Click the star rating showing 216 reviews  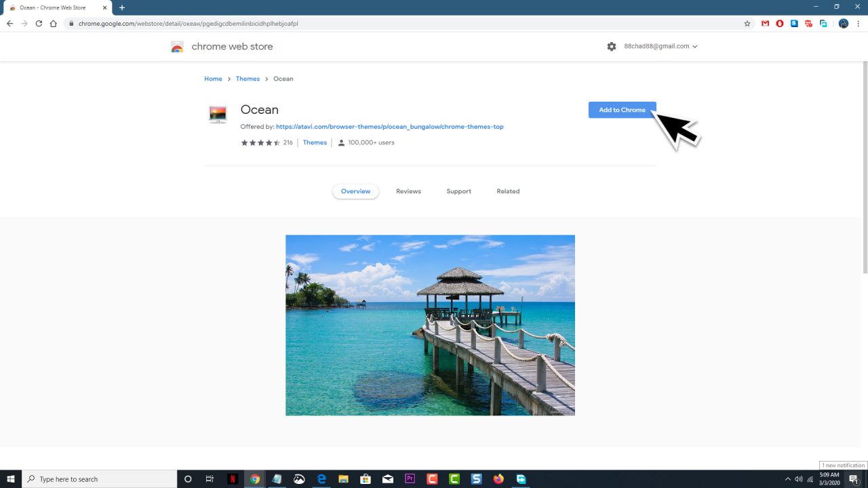tap(260, 142)
